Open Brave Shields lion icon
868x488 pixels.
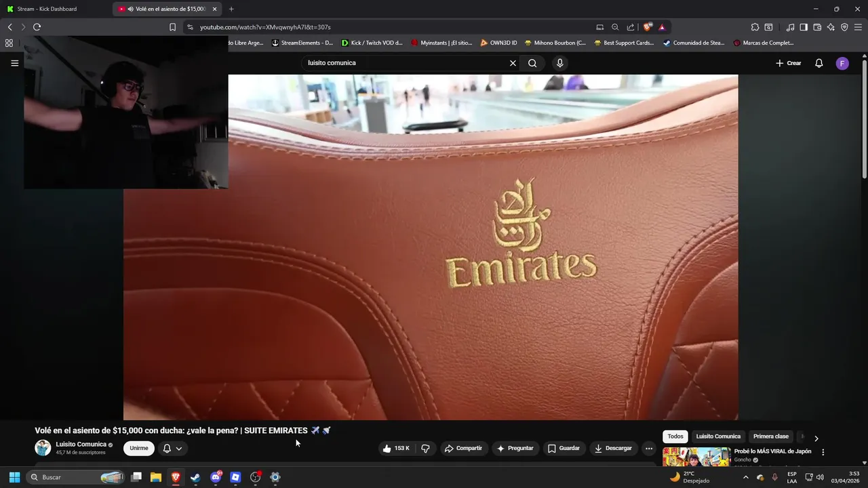[648, 27]
